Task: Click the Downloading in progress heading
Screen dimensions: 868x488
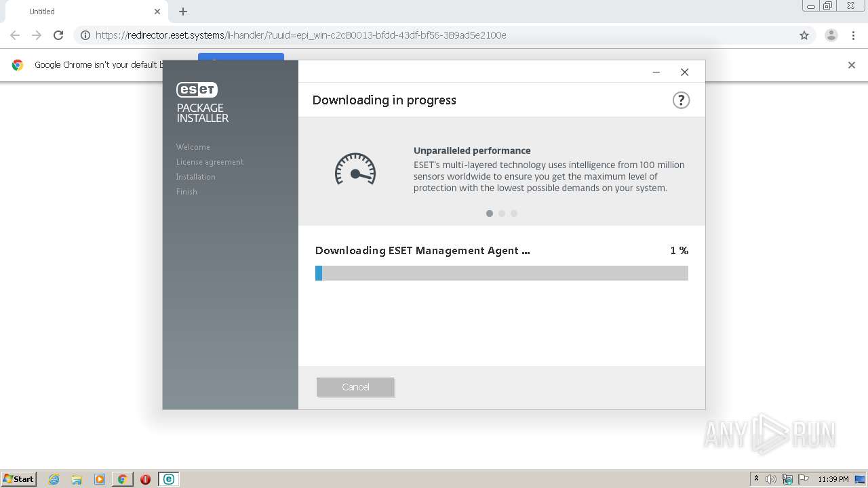Action: 384,100
